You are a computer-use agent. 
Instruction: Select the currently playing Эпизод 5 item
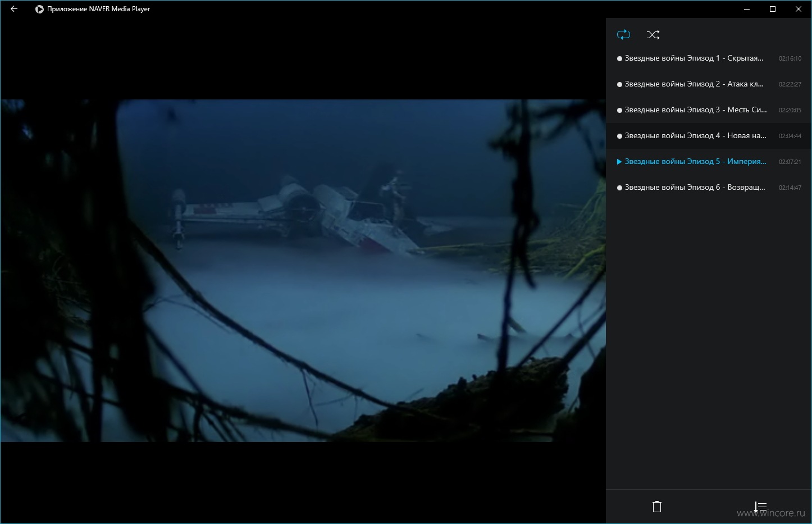pyautogui.click(x=709, y=162)
